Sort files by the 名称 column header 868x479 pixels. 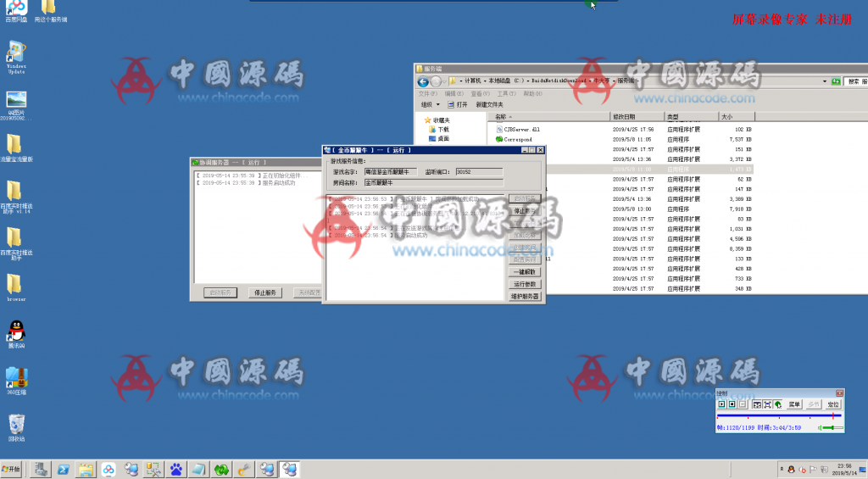tap(548, 117)
